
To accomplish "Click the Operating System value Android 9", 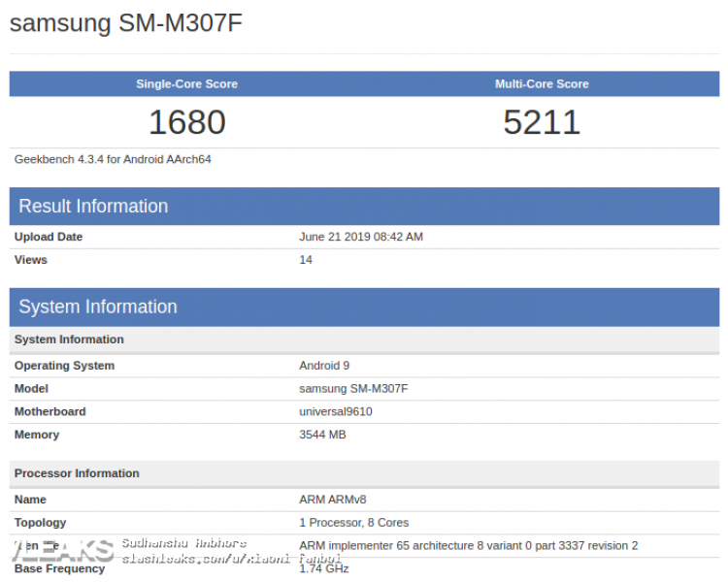I will click(x=324, y=366).
